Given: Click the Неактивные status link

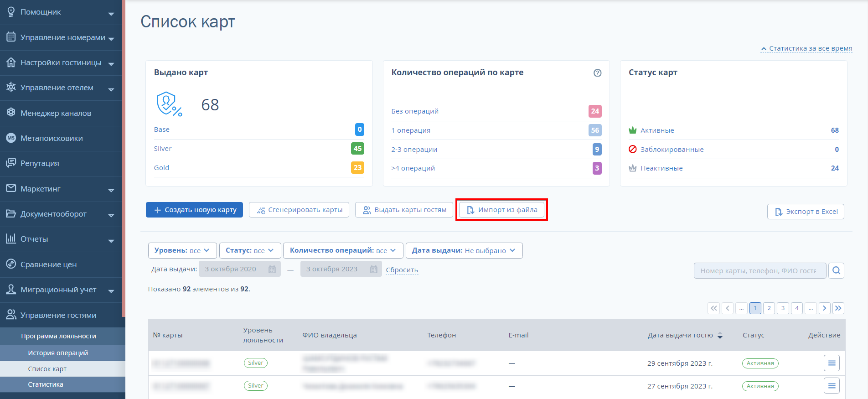Looking at the screenshot, I should [x=661, y=168].
